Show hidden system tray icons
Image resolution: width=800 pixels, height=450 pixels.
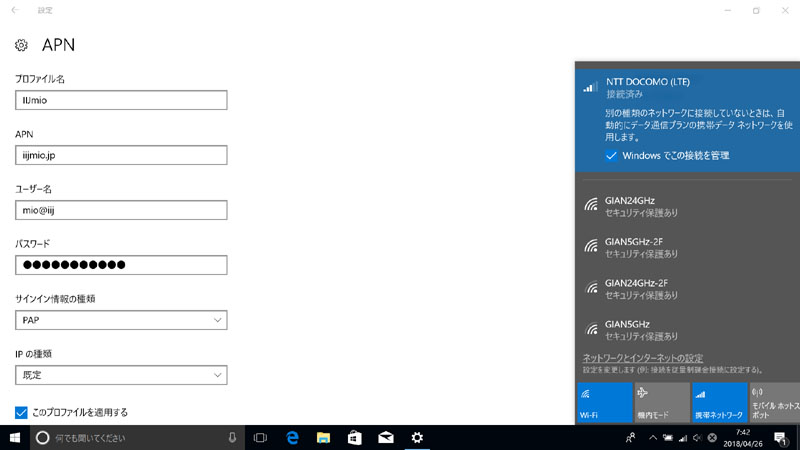coord(653,438)
